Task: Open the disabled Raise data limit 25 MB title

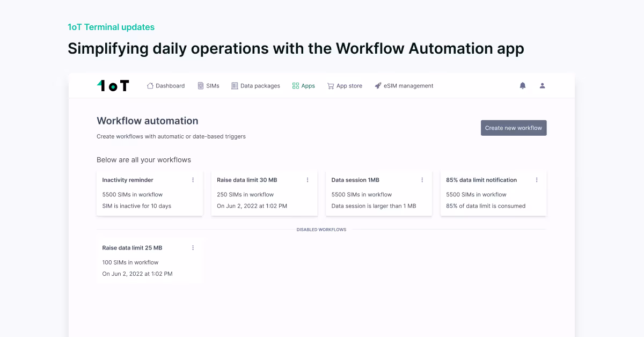Action: [132, 248]
